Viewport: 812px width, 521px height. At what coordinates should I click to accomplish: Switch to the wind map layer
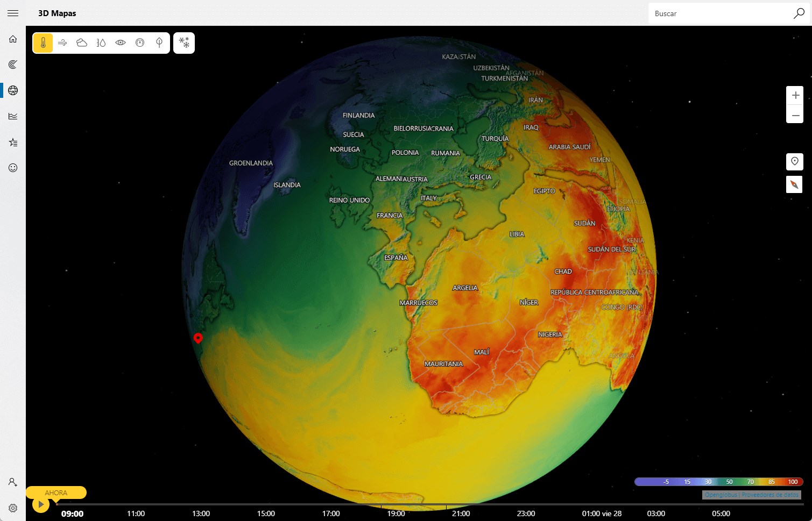(x=62, y=43)
